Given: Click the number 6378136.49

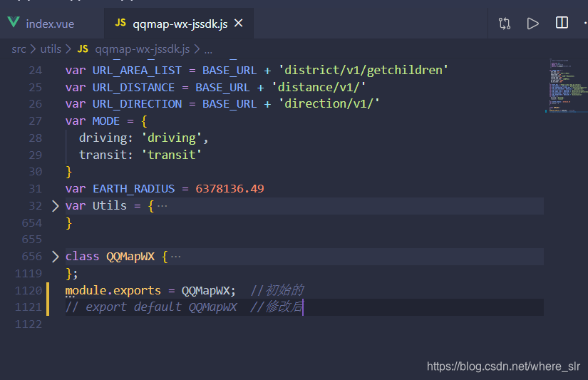Looking at the screenshot, I should point(229,189).
